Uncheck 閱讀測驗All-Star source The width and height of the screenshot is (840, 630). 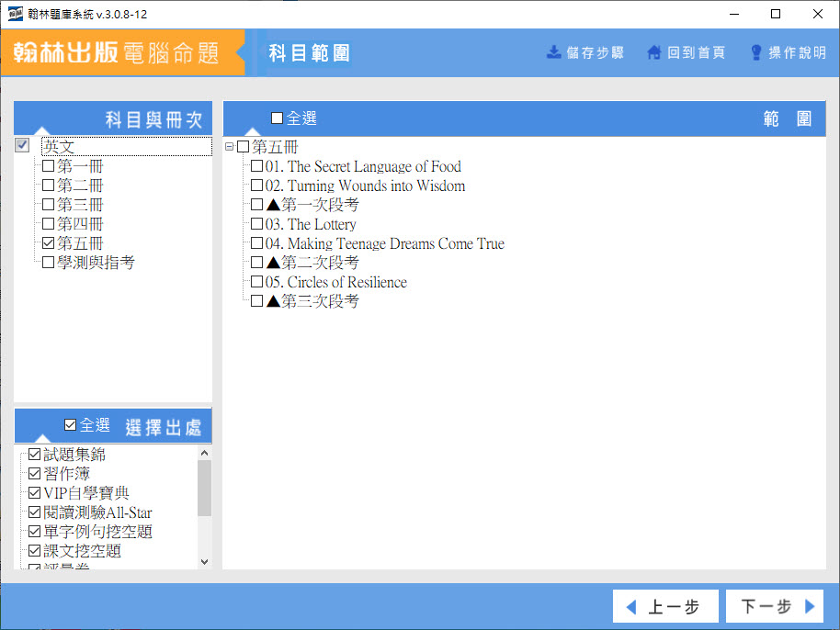35,512
